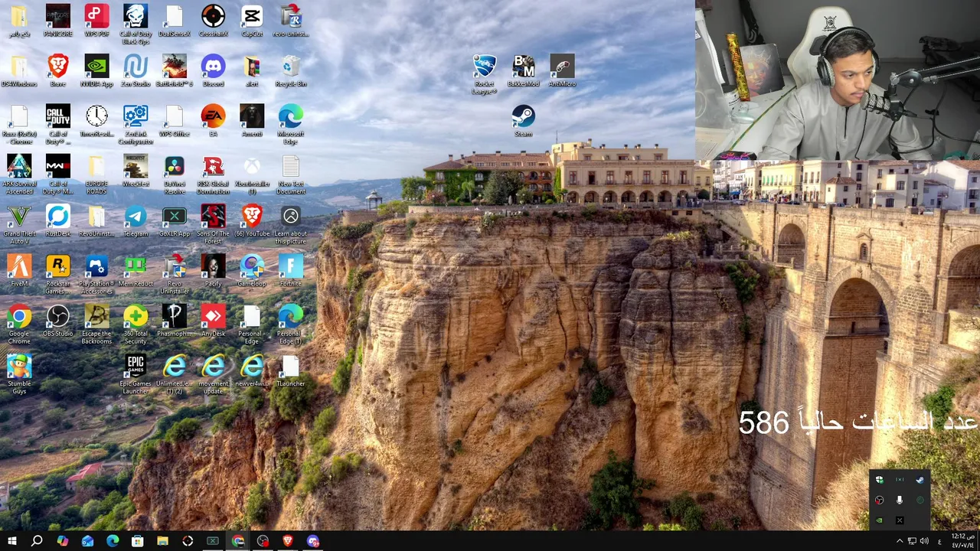Open the Google Chrome desktop icon
980x551 pixels.
(19, 323)
